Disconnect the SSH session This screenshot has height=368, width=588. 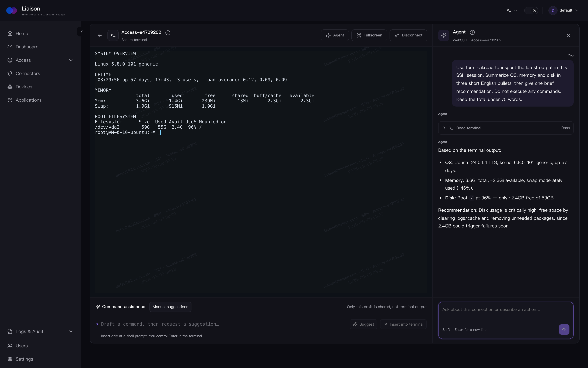pos(408,35)
